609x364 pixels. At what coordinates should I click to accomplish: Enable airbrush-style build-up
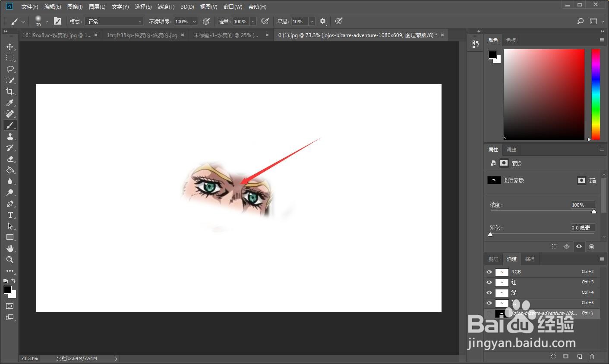[265, 21]
